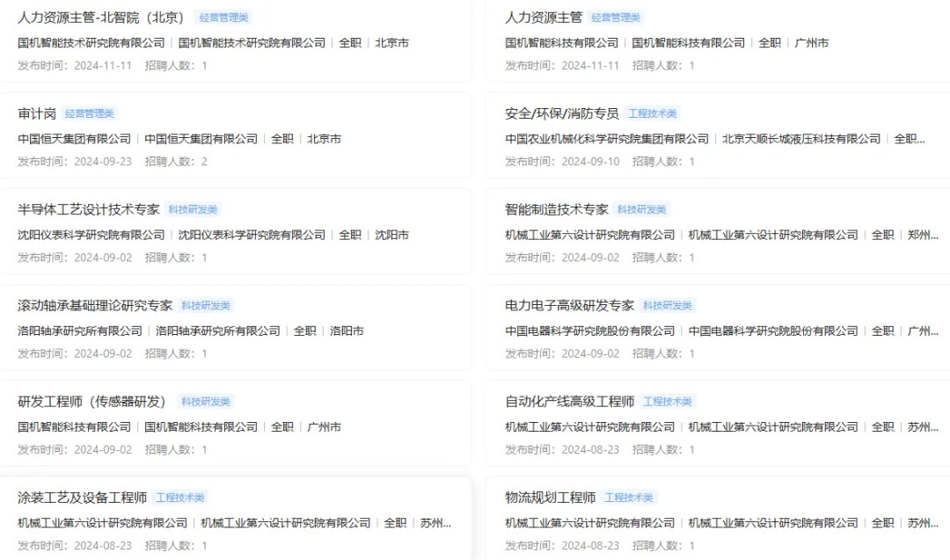Image resolution: width=950 pixels, height=560 pixels.
Task: Click 洛阳市 location on 滚动轴承 card
Action: pyautogui.click(x=347, y=331)
